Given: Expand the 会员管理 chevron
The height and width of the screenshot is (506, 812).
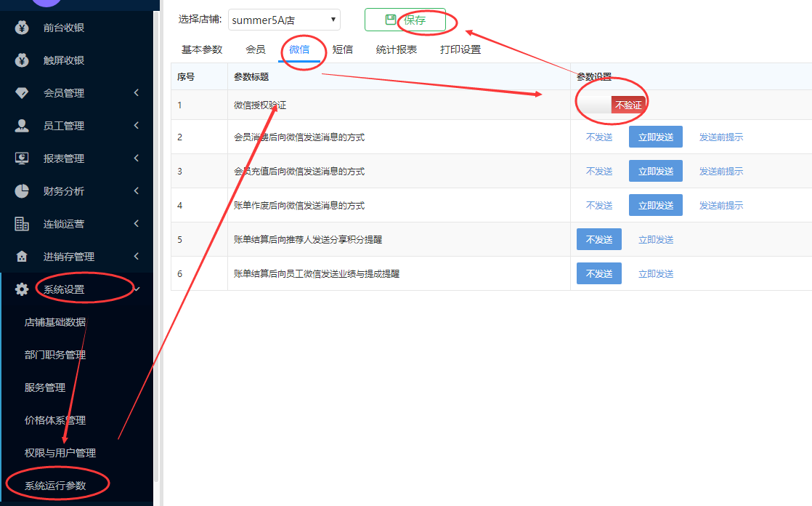Looking at the screenshot, I should pos(137,93).
